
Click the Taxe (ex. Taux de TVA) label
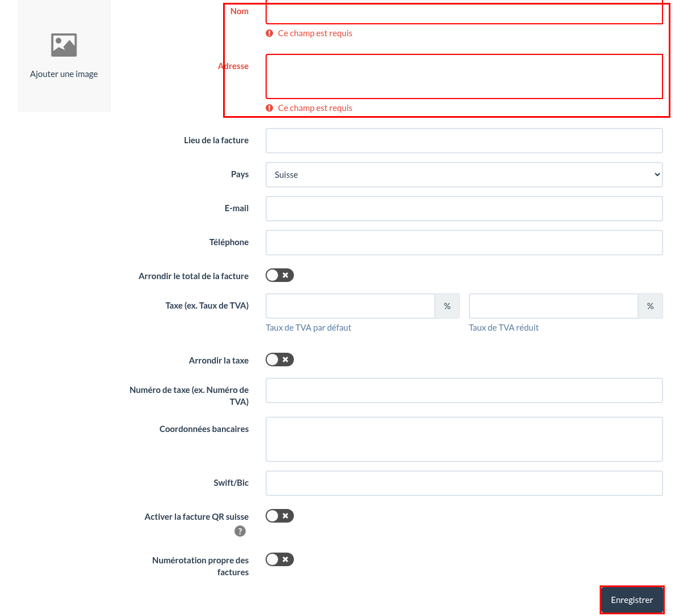(x=207, y=306)
